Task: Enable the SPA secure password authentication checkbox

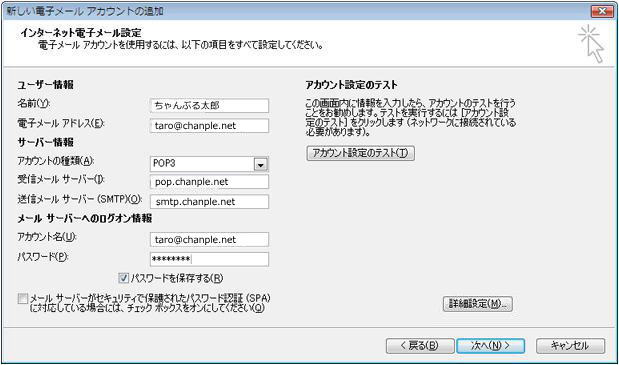Action: click(23, 298)
